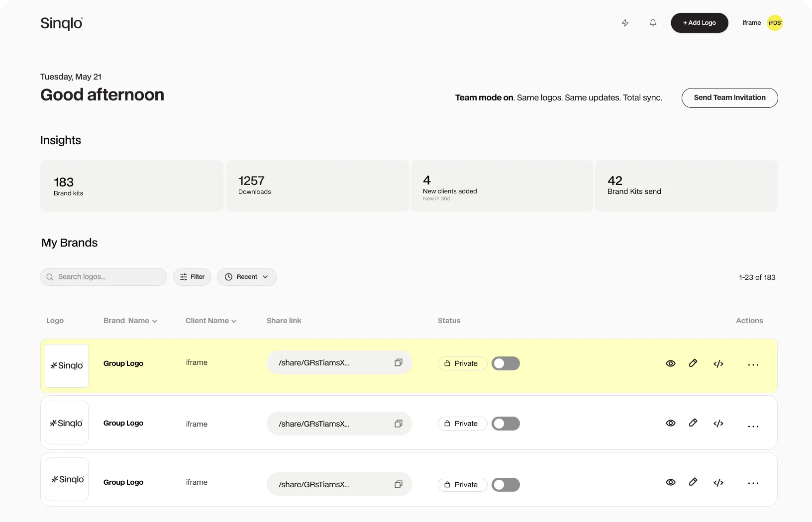812x522 pixels.
Task: Edit the first Group Logo using the pencil icon
Action: (x=694, y=363)
